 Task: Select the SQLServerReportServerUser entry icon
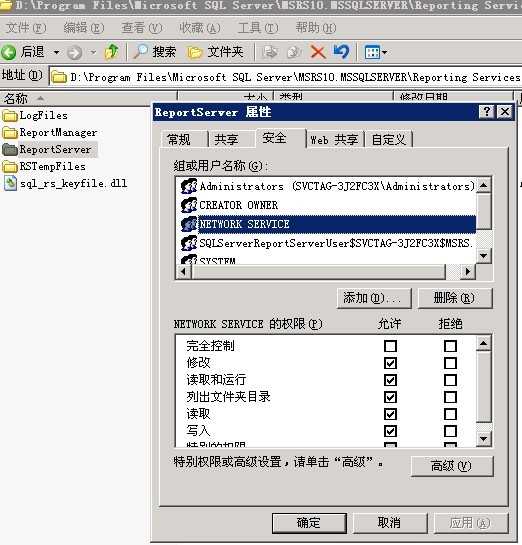coord(189,243)
